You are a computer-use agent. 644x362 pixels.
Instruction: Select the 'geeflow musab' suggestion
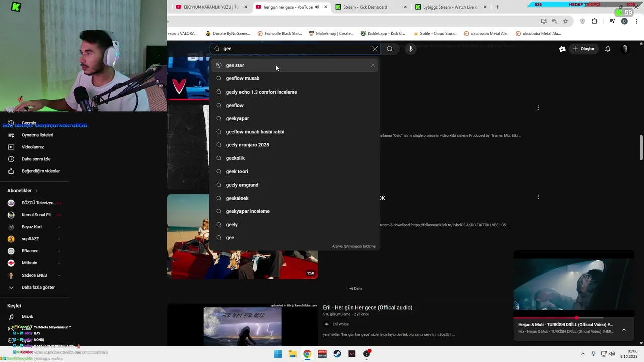click(x=295, y=78)
